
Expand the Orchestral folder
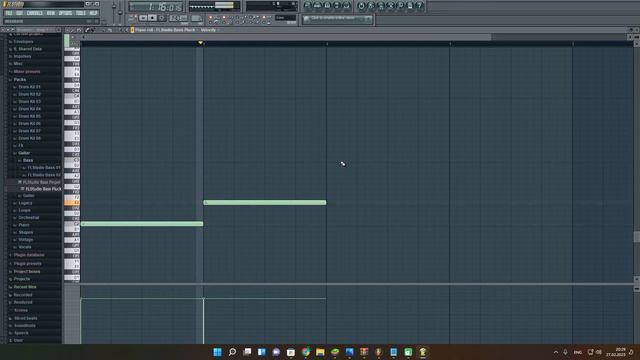(x=29, y=218)
